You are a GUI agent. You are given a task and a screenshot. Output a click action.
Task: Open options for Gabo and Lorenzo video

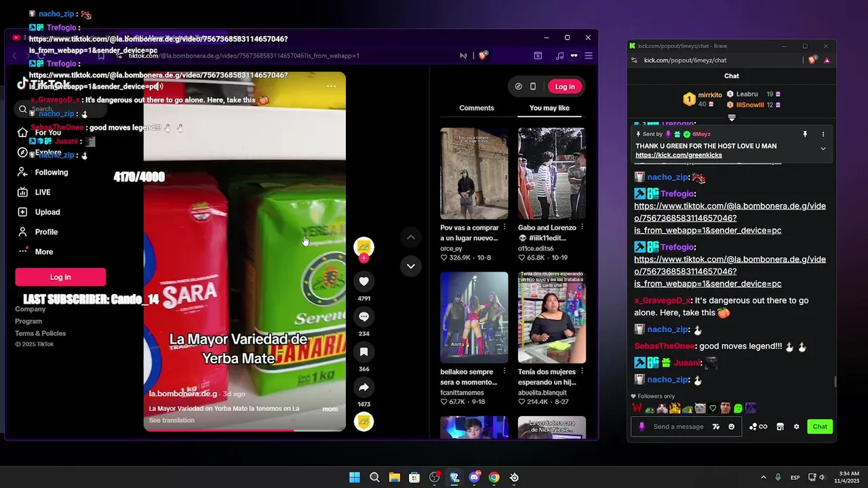[x=582, y=228]
